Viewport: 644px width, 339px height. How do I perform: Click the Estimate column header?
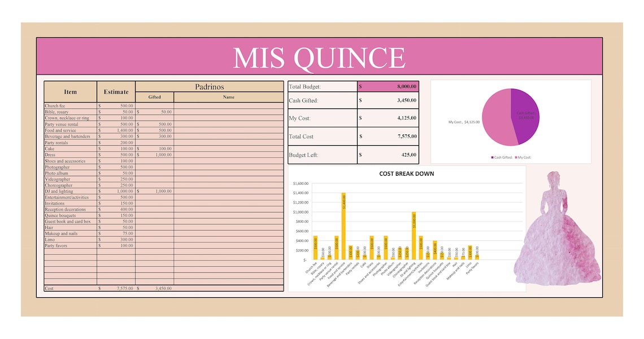[115, 91]
